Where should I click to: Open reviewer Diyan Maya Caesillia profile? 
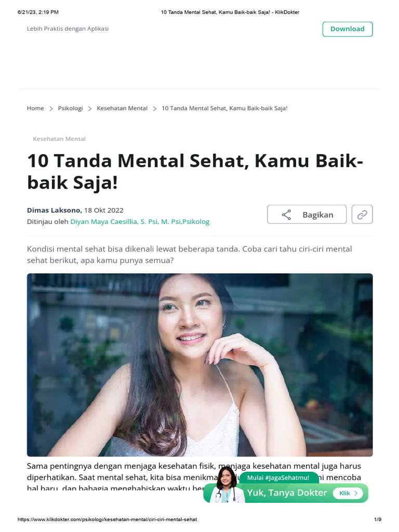140,221
